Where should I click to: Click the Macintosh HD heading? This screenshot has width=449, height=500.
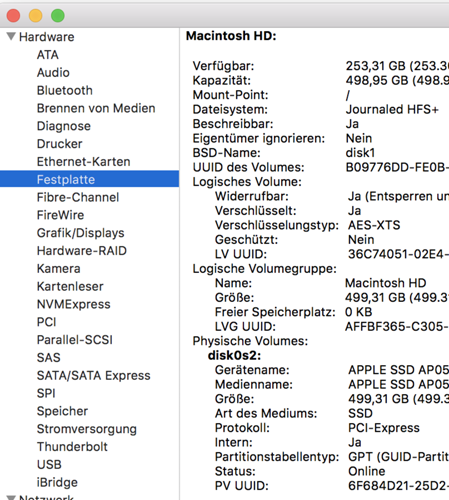(231, 36)
